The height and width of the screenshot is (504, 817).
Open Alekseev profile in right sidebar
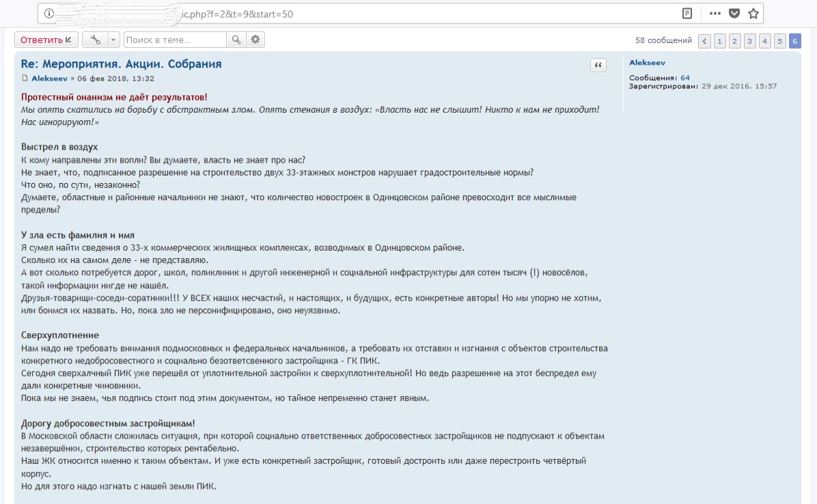click(647, 63)
